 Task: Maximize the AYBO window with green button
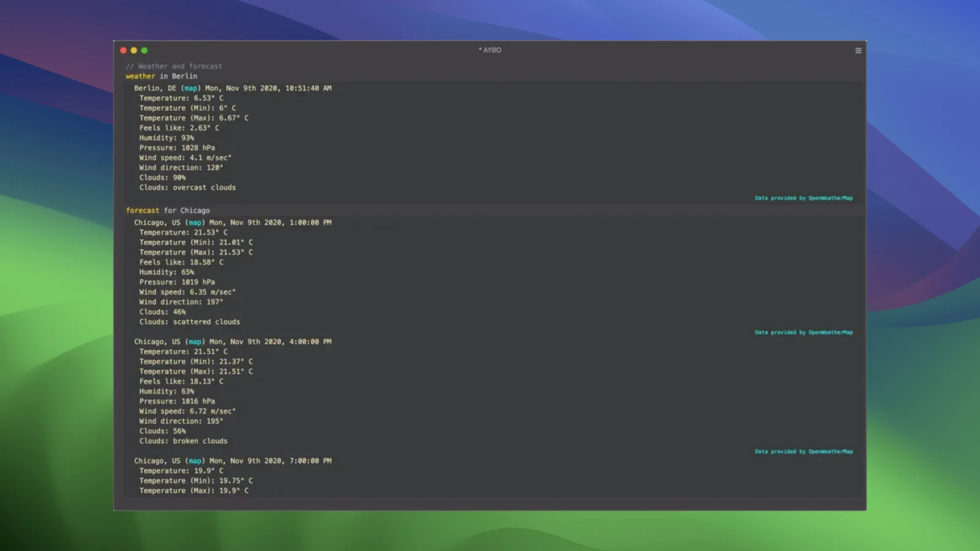(x=144, y=50)
